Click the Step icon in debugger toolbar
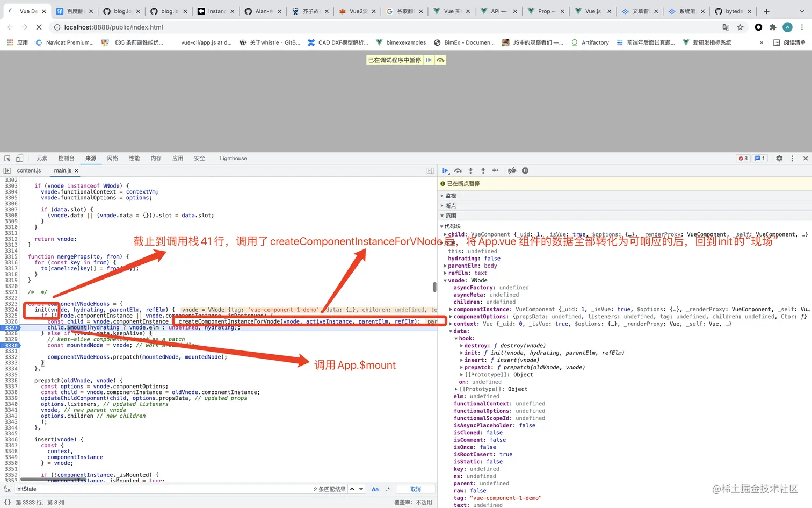The height and width of the screenshot is (508, 812). point(495,171)
